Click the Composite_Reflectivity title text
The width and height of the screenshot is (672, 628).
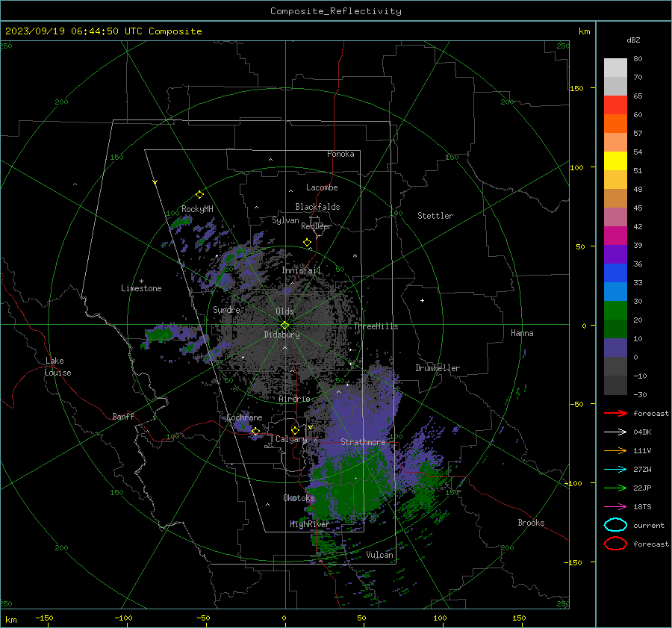[335, 11]
